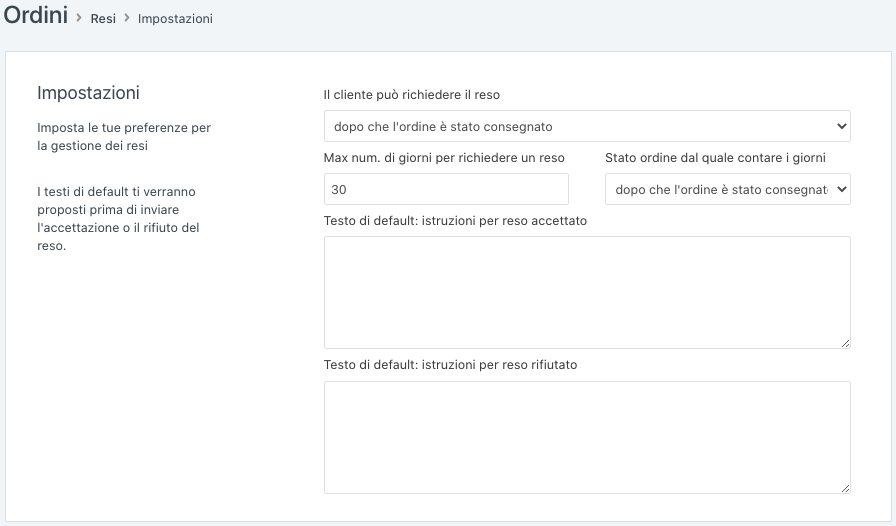Screen dimensions: 896x526
Task: Click the Impostazioni section heading
Action: point(88,93)
